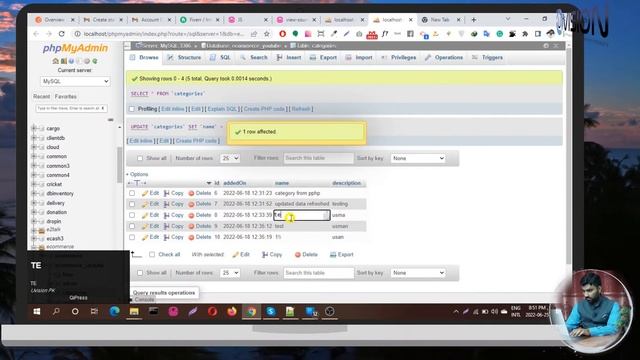Click the Edit pencil icon for row id 9
Viewport: 640px width, 360px height.
tap(144, 226)
